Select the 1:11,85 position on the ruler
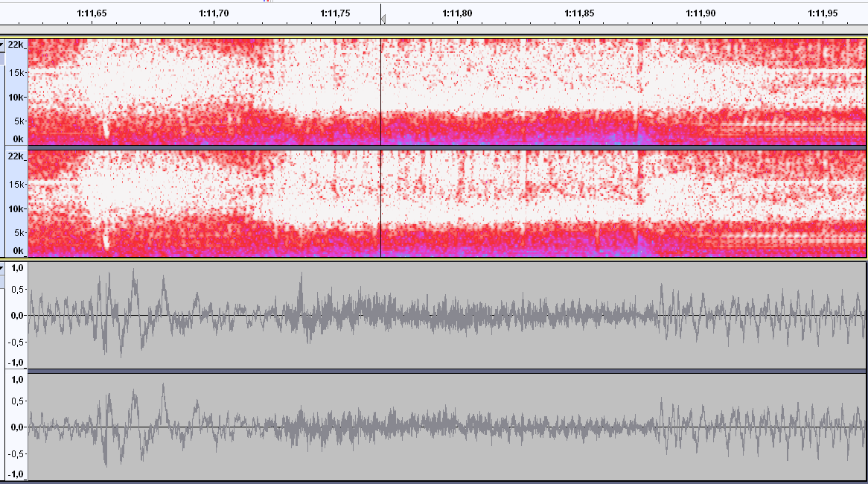The image size is (868, 484). coord(579,13)
